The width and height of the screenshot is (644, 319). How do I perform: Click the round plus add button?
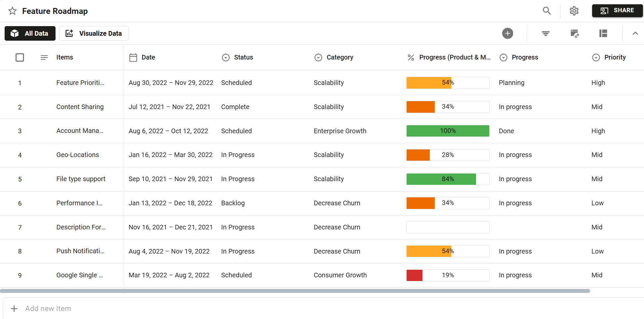(507, 33)
